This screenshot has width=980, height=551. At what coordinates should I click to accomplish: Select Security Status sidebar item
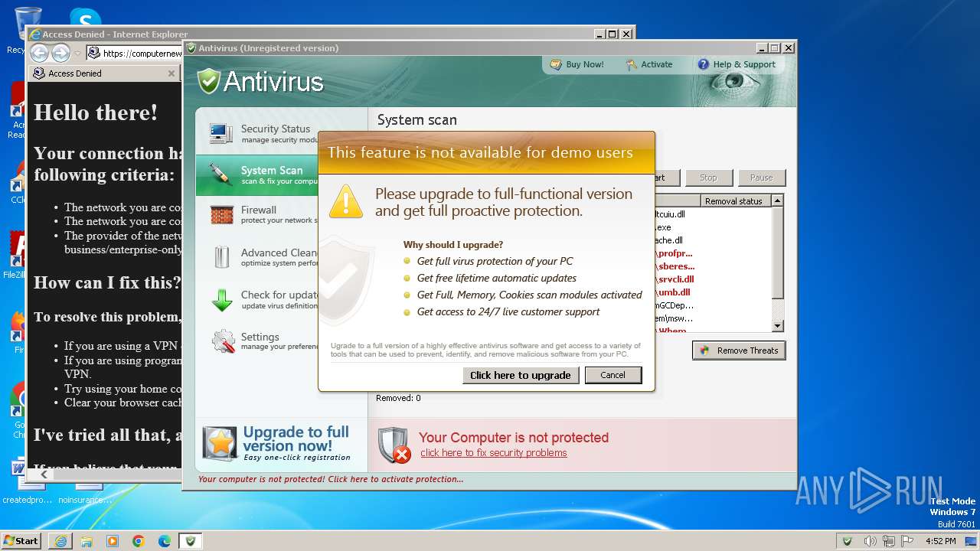[x=282, y=133]
